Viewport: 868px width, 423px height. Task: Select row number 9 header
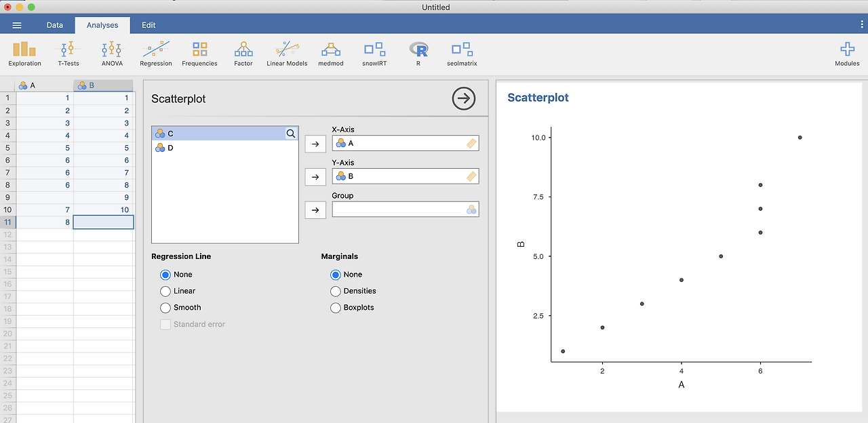[7, 197]
